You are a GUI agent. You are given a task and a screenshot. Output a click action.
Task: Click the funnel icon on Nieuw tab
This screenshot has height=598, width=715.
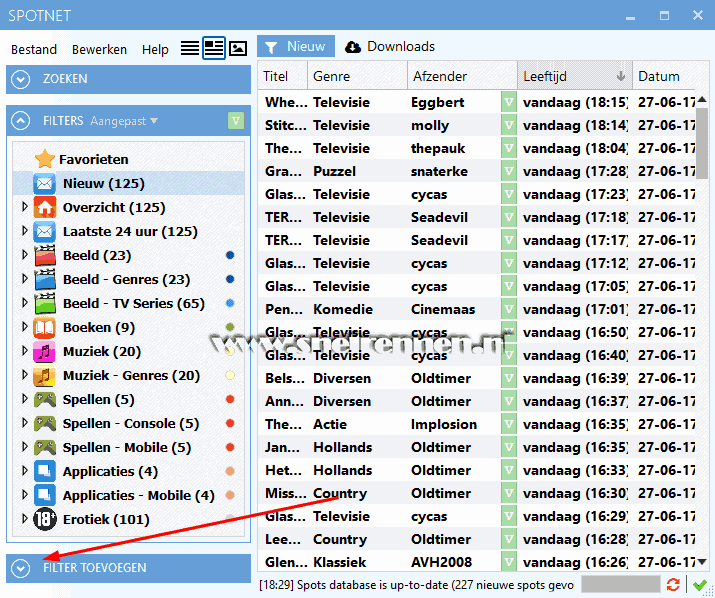[x=271, y=47]
